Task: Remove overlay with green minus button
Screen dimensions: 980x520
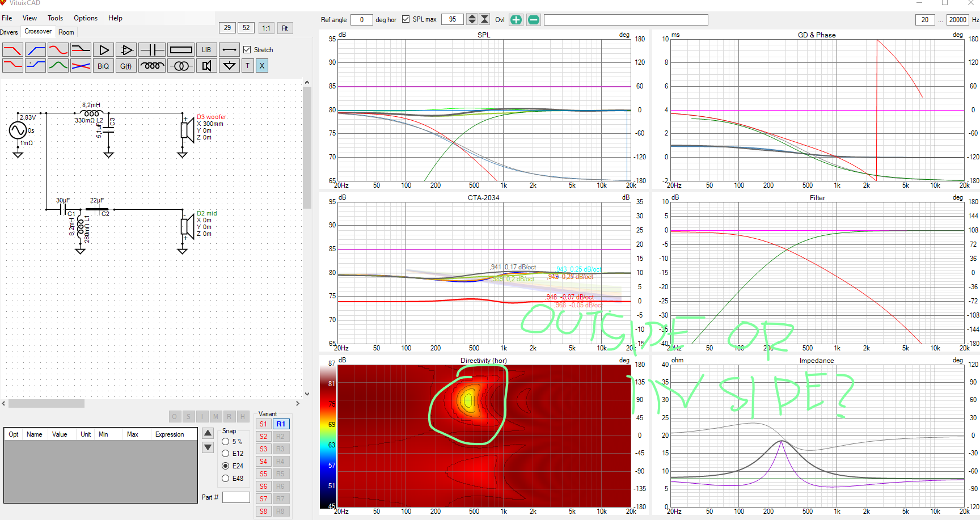Action: click(534, 20)
